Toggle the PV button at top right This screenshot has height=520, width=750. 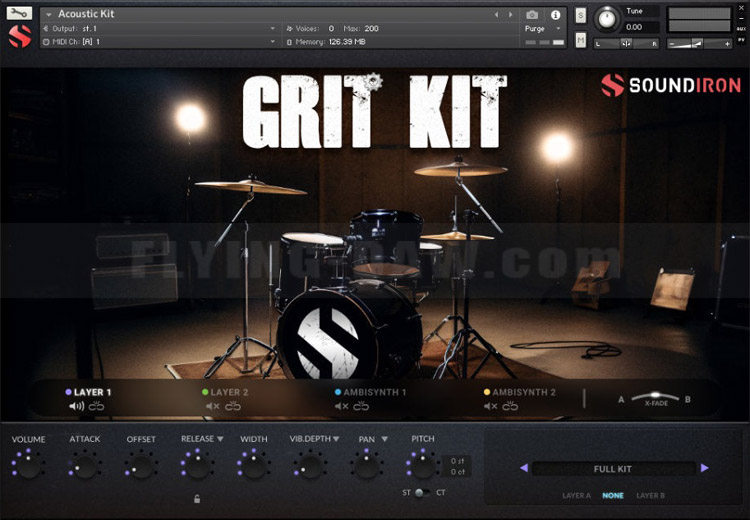click(x=741, y=40)
